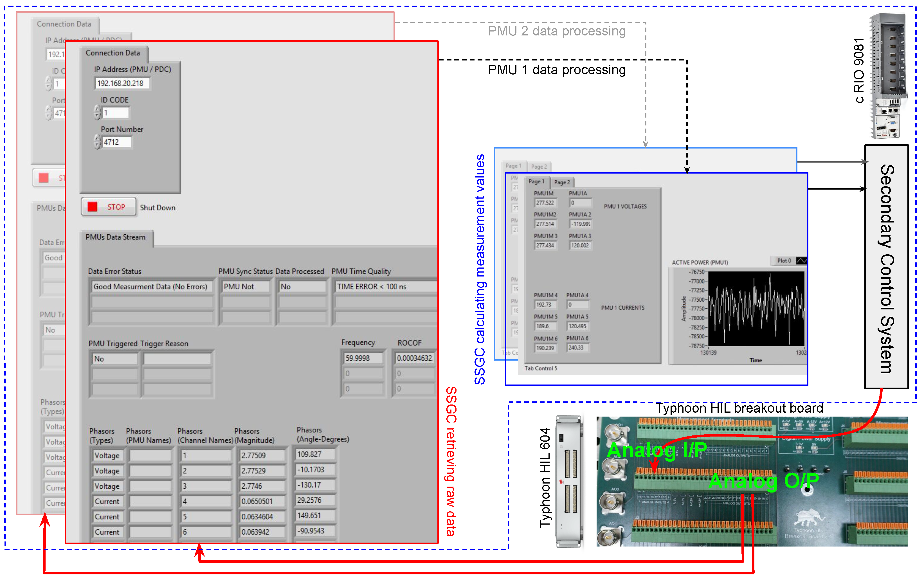The height and width of the screenshot is (580, 924).
Task: Click the ID CODE increment/decrement stepper
Action: (x=97, y=113)
